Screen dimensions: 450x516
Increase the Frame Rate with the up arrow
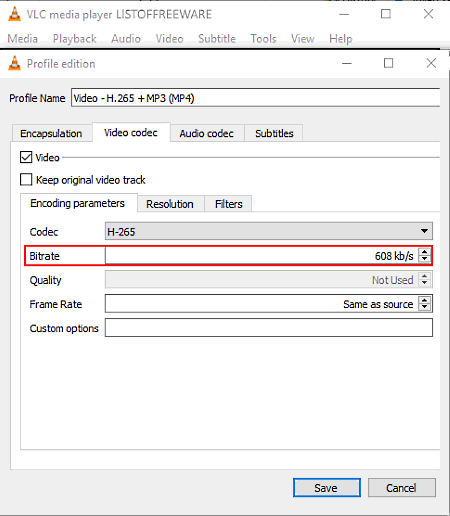tap(424, 300)
